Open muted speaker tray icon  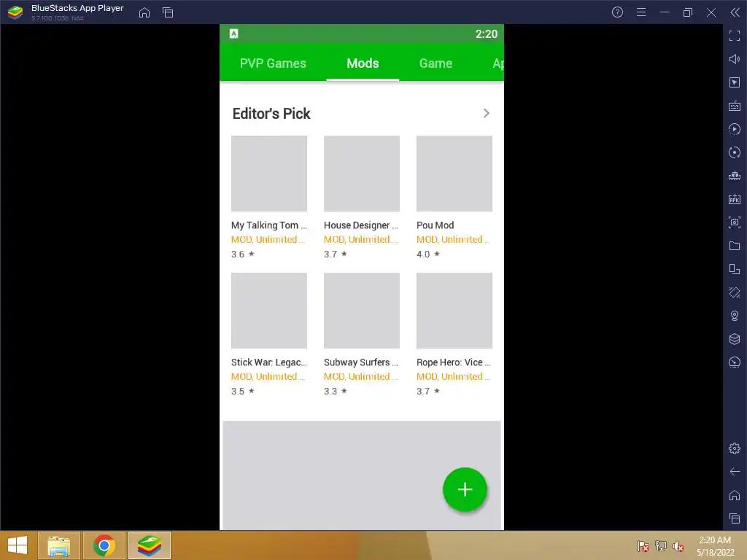click(x=678, y=545)
